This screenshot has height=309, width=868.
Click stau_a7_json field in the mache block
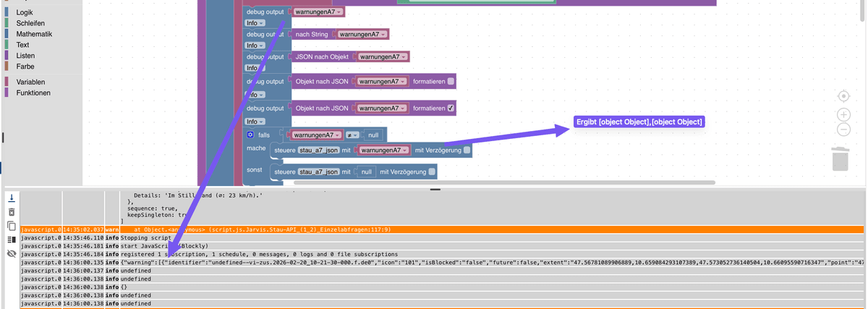(319, 150)
